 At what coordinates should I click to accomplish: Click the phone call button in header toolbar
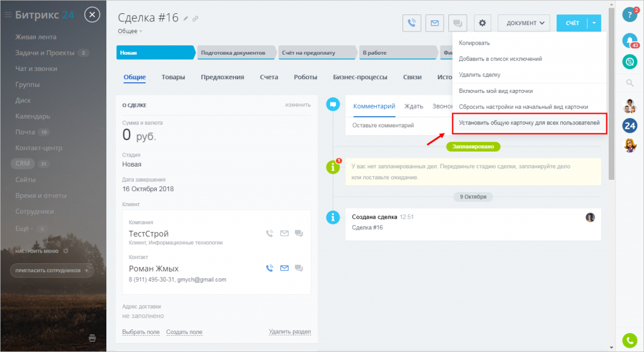(411, 23)
